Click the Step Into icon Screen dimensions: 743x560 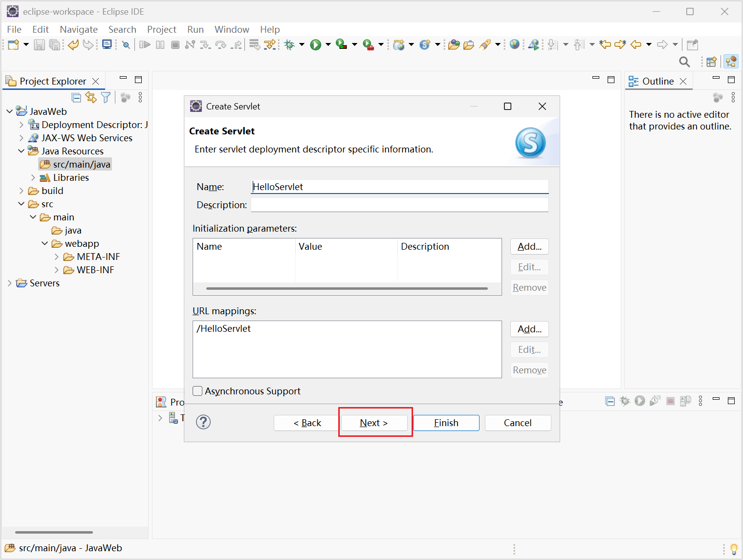pos(205,45)
